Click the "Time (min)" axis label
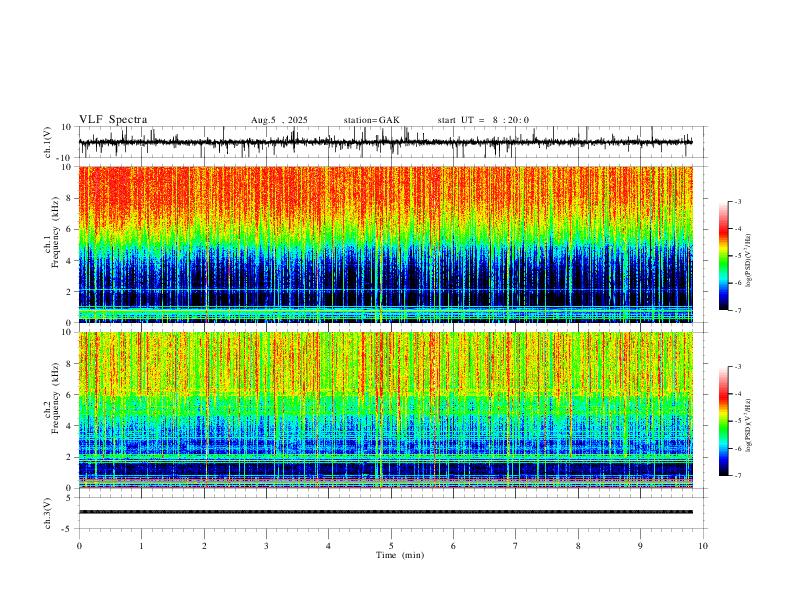Screen dimensions: 792x612 point(400,555)
